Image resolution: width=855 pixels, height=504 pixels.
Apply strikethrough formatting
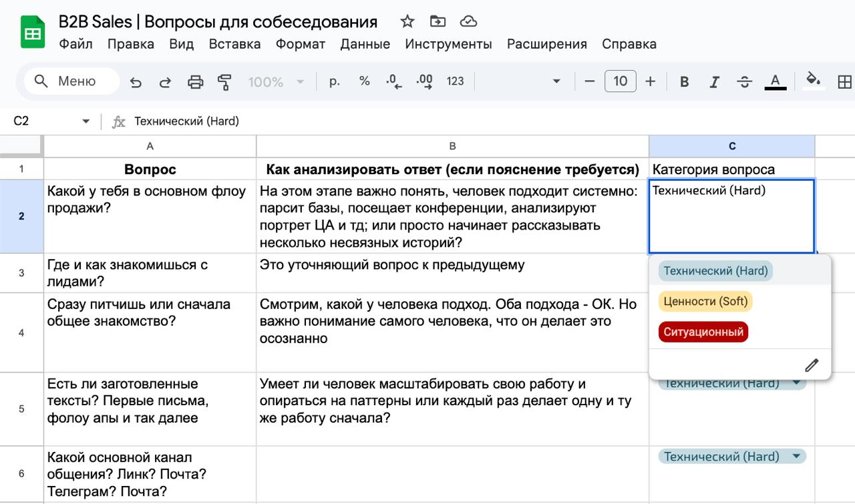pyautogui.click(x=744, y=81)
